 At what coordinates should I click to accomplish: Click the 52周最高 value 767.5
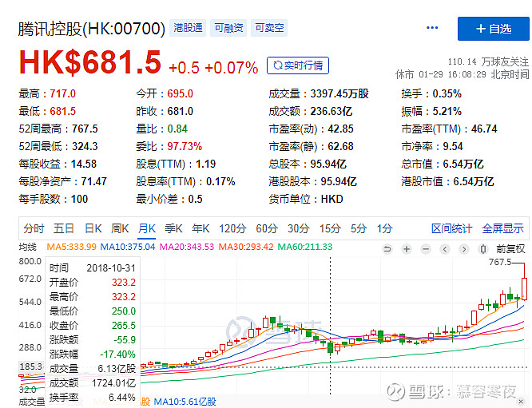85,129
